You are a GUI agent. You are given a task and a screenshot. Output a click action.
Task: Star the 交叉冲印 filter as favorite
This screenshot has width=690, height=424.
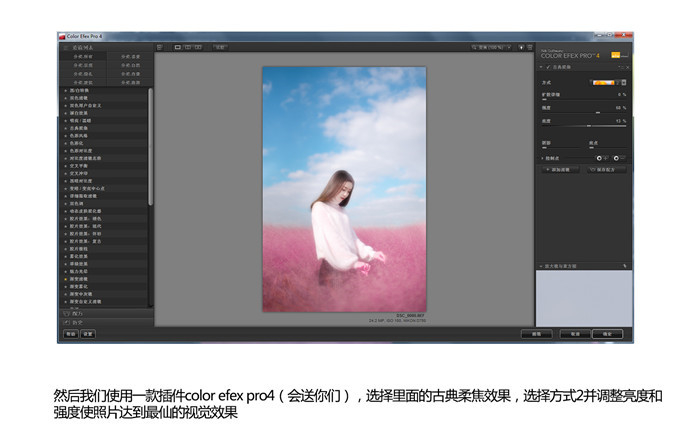click(66, 173)
